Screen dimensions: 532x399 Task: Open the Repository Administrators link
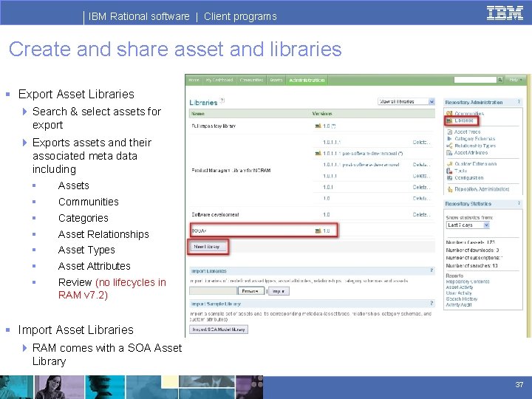click(482, 189)
